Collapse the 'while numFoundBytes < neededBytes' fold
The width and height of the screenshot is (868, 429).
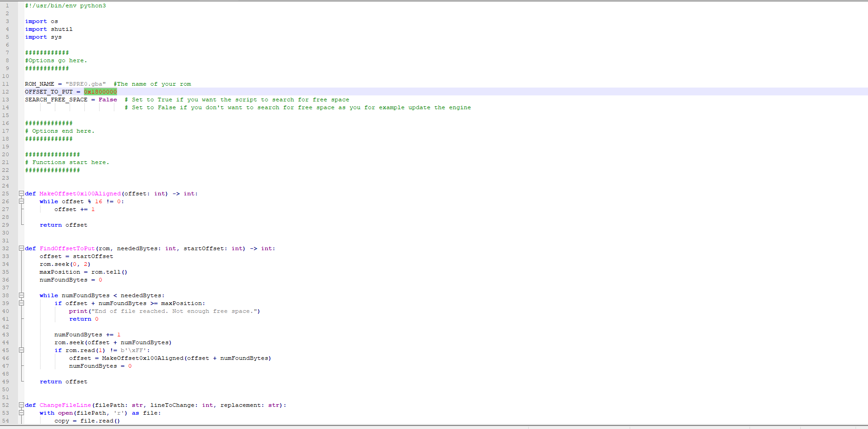point(21,295)
